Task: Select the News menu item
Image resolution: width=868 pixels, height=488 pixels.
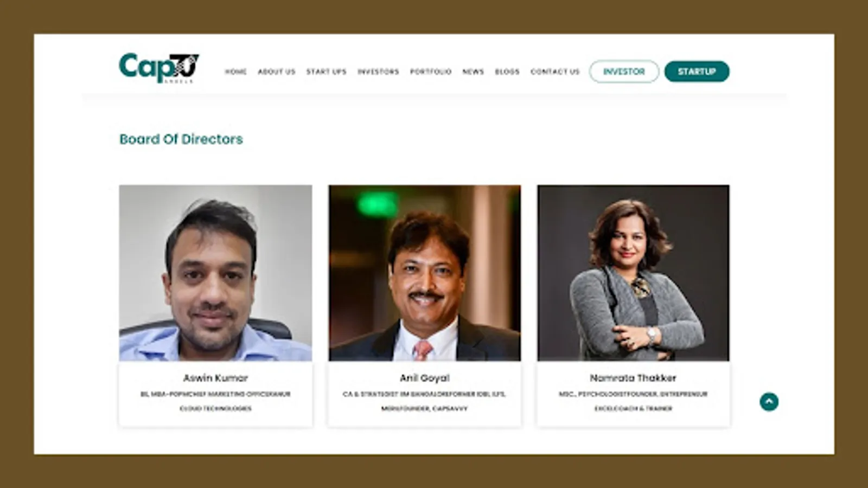Action: [x=473, y=72]
